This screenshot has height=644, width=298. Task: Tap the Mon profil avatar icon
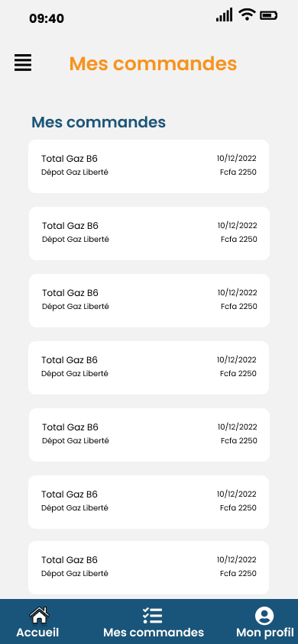[x=264, y=616]
